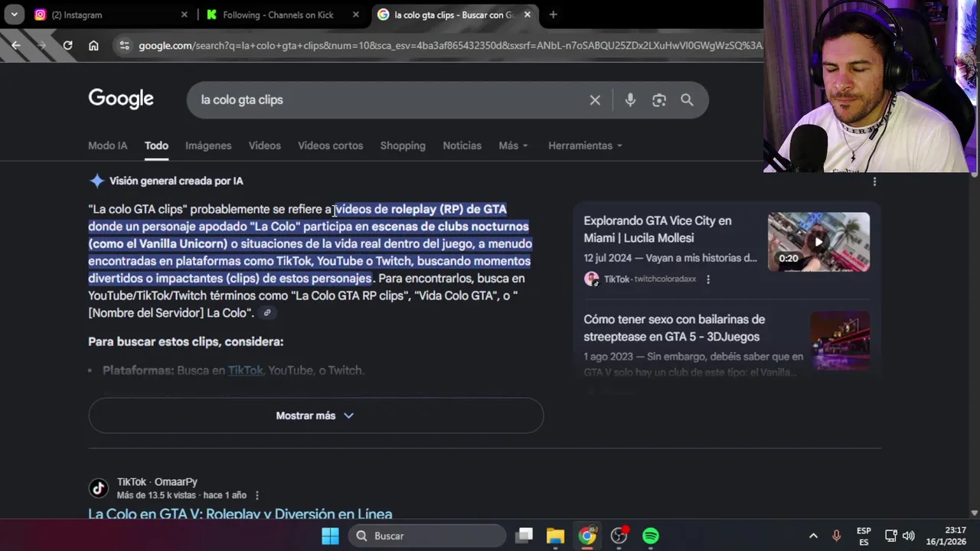
Task: Open the TikTok link under Plataformas
Action: coord(245,370)
